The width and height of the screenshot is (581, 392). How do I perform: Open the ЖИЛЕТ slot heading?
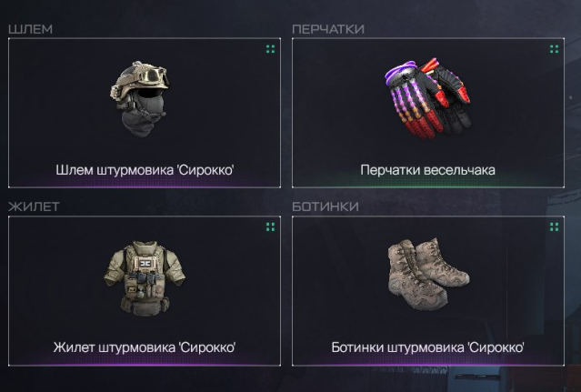click(x=34, y=206)
